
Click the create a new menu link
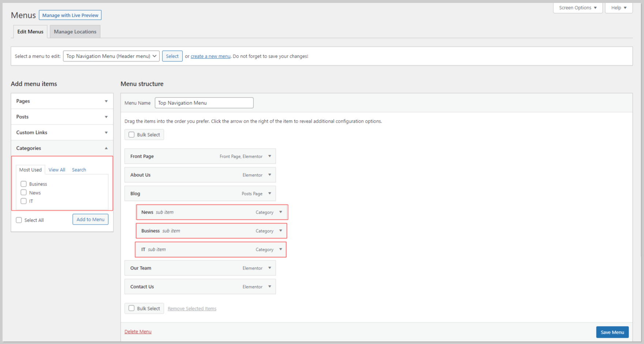(x=210, y=56)
